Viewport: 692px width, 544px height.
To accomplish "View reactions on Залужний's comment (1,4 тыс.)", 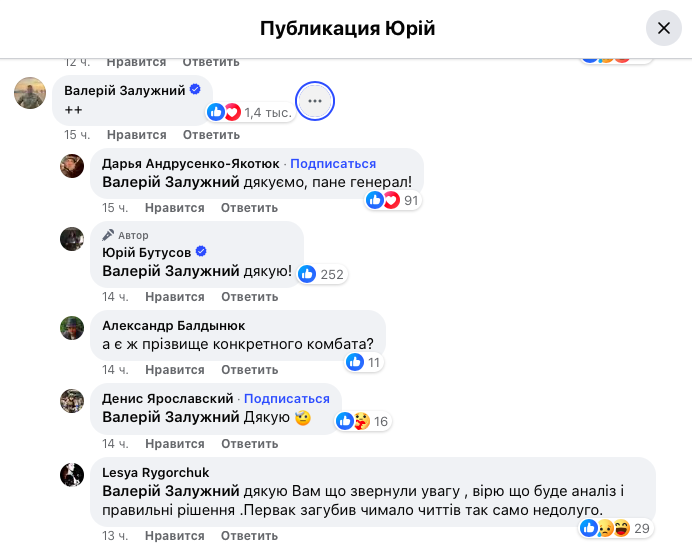I will (250, 113).
